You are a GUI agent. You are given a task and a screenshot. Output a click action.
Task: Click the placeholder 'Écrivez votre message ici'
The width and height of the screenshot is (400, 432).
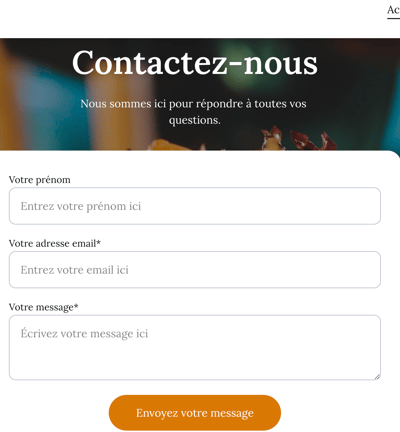pos(84,334)
